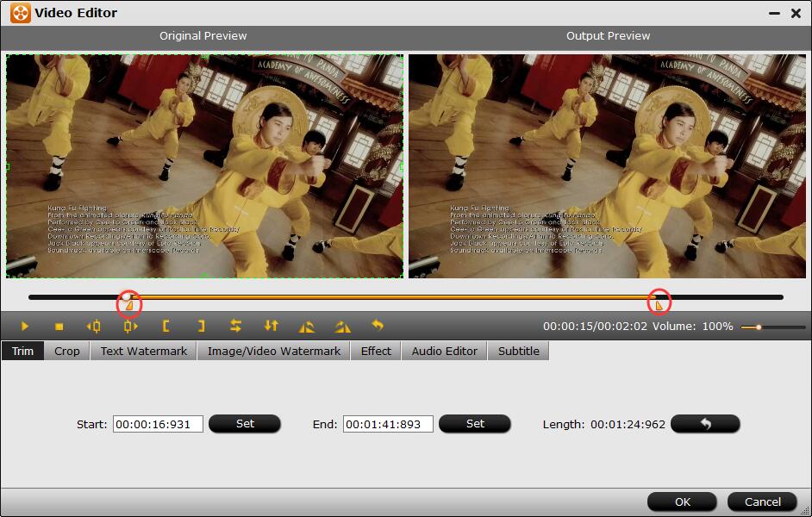
Task: Rotate video 90 degrees counterclockwise
Action: click(x=307, y=327)
